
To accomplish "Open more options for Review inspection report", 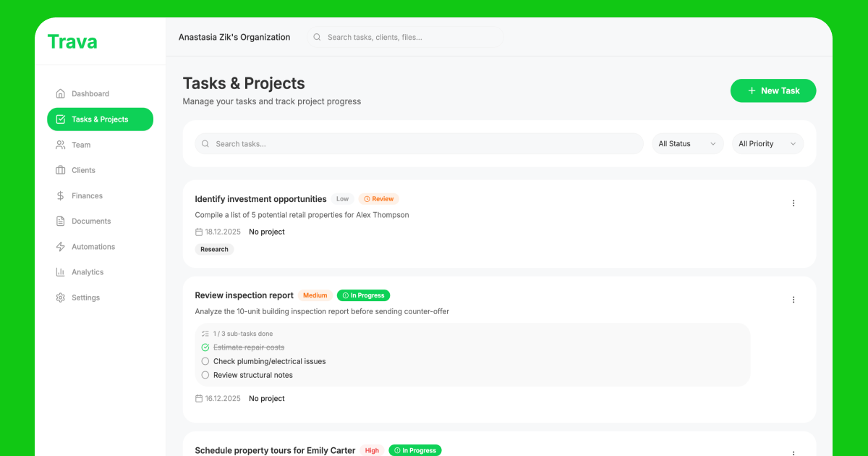I will 793,300.
